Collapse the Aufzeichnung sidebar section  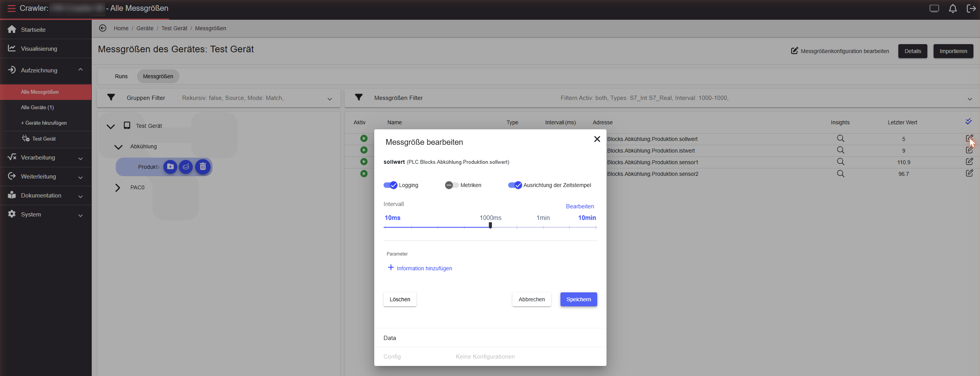coord(81,70)
